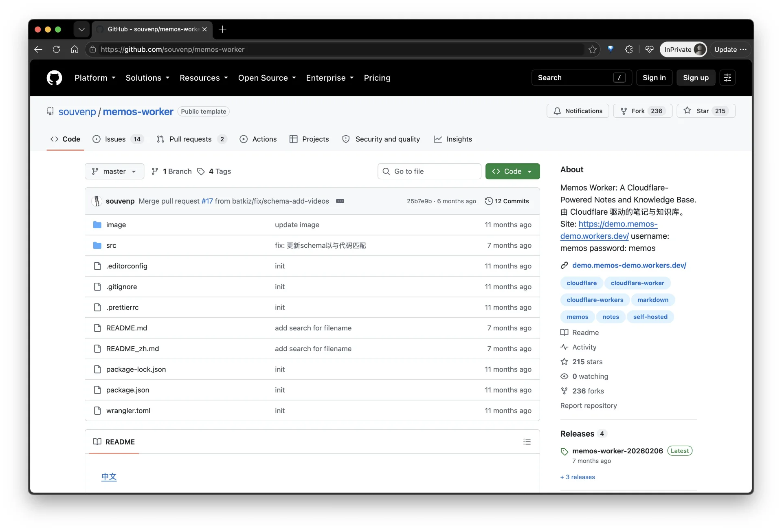This screenshot has height=532, width=782.
Task: Open the tab list chevron button
Action: coord(81,29)
